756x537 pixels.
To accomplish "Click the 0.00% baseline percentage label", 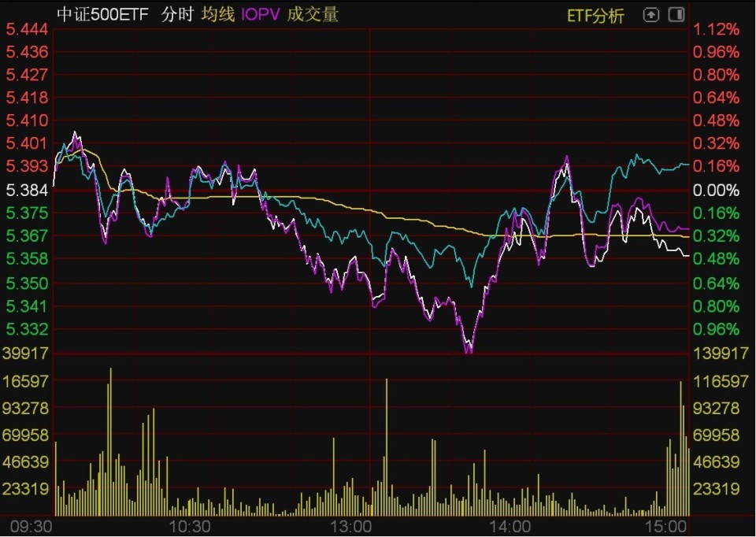I will click(716, 191).
